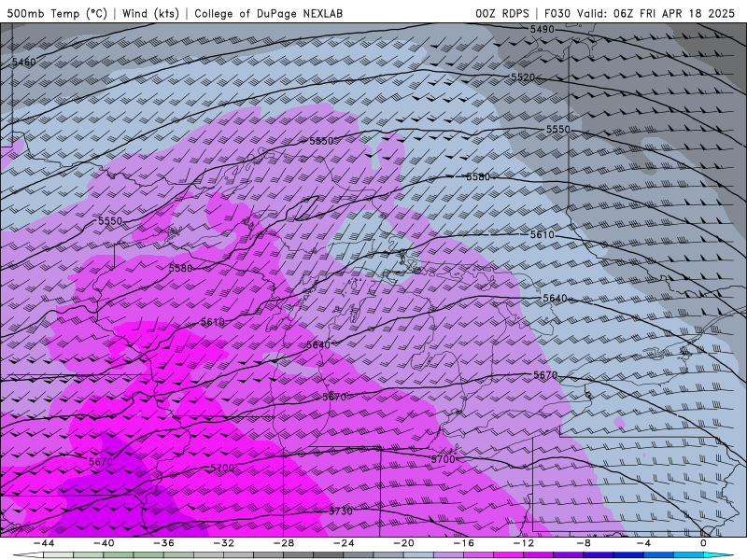Select the 0 temperature scale label
This screenshot has width=747, height=560.
(703, 543)
